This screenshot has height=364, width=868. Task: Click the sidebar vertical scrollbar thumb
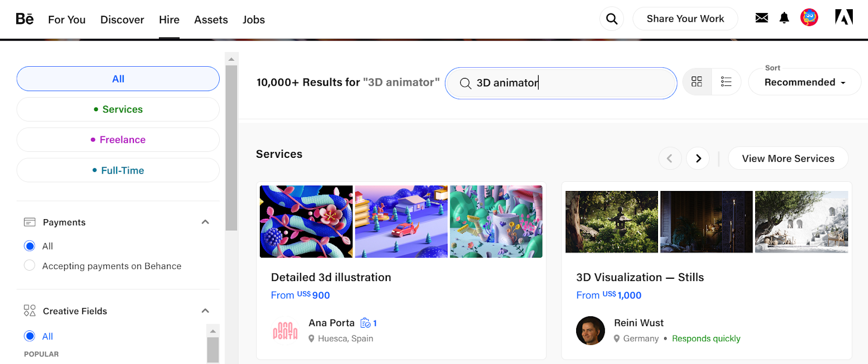pos(231,148)
